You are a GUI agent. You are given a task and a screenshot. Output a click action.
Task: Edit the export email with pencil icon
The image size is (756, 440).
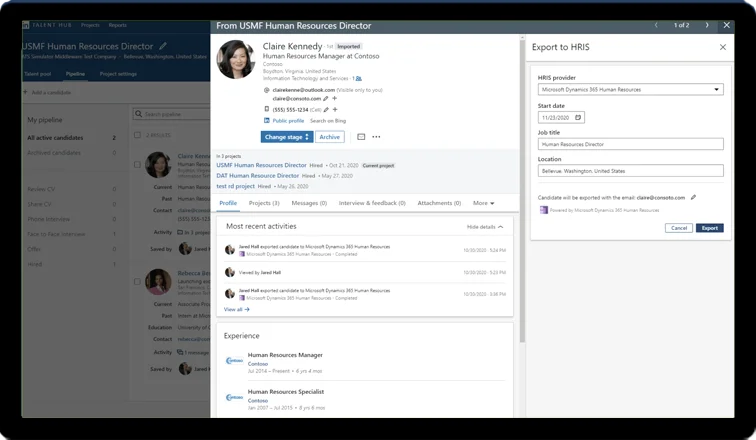pos(693,198)
